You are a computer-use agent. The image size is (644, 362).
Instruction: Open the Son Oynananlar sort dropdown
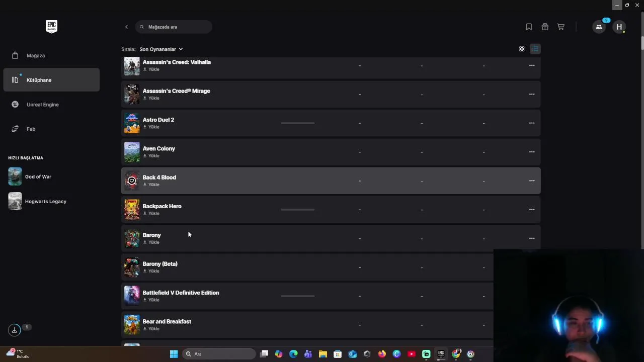pos(161,49)
